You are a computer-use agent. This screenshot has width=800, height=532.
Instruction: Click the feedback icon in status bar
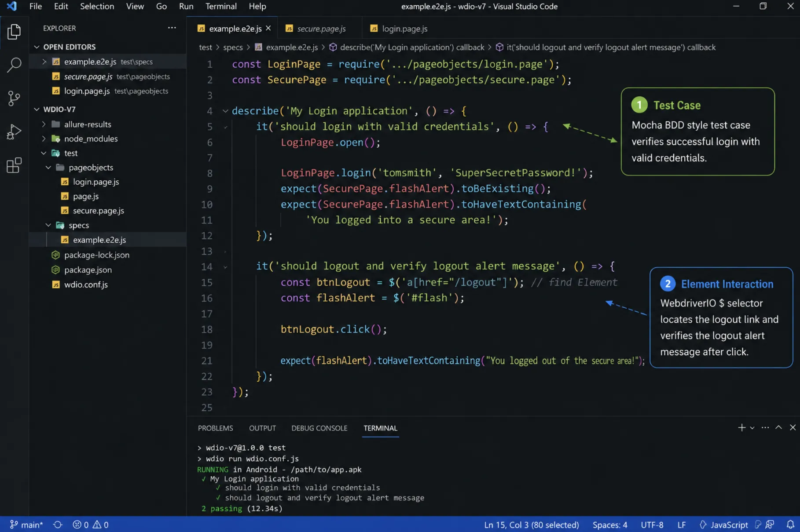(770, 525)
